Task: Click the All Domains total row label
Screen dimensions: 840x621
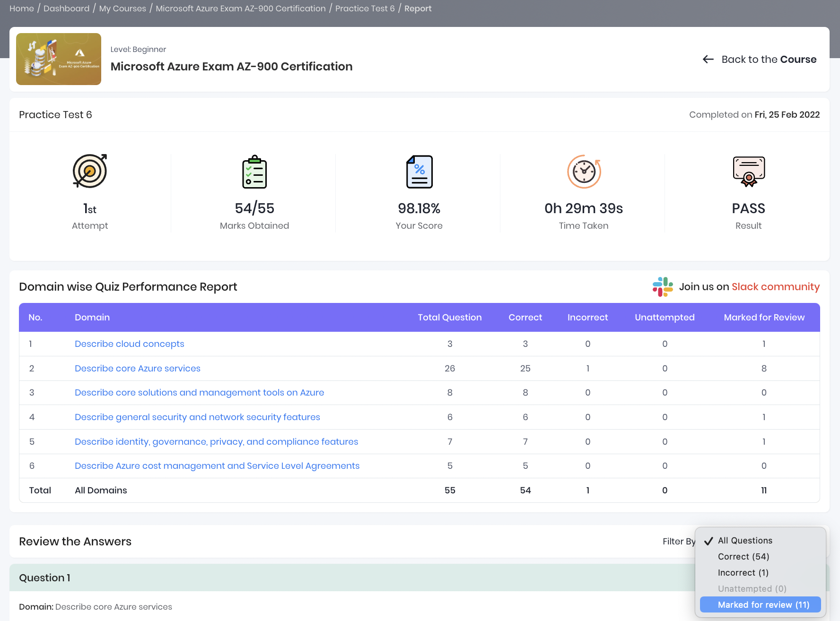Action: pos(101,491)
